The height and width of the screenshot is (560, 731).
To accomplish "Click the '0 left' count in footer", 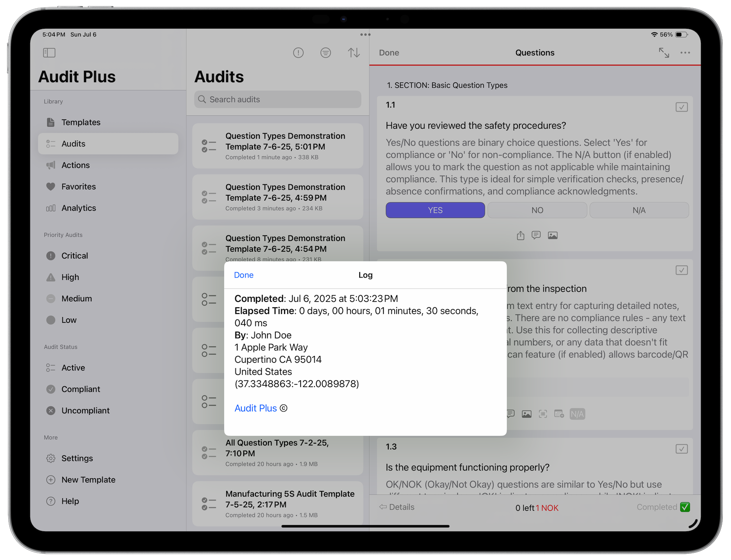I will (x=525, y=508).
